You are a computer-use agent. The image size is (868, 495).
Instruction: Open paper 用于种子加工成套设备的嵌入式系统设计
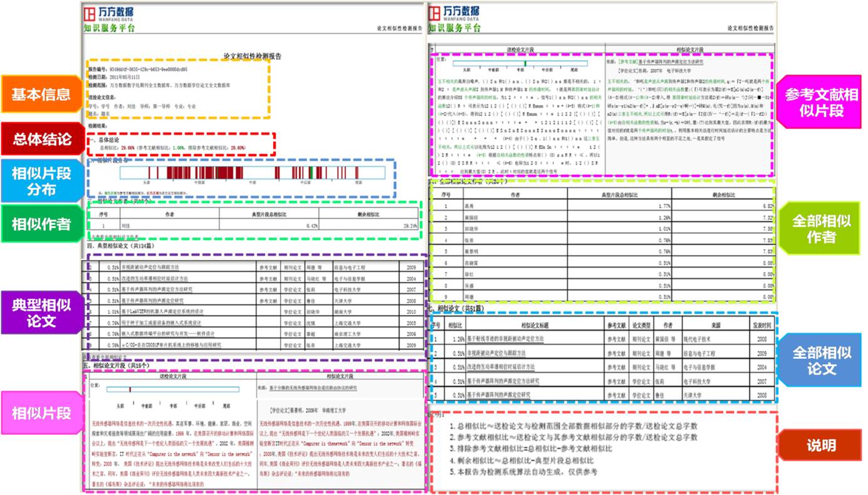[162, 322]
